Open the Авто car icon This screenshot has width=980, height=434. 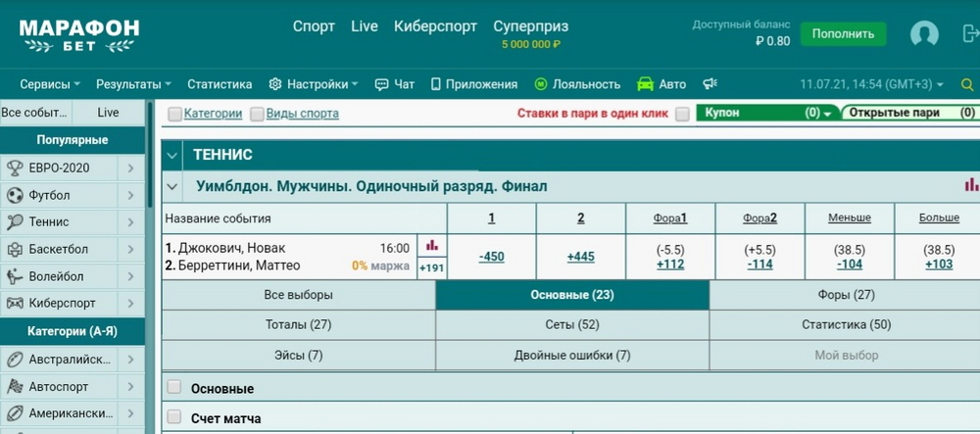coord(645,84)
